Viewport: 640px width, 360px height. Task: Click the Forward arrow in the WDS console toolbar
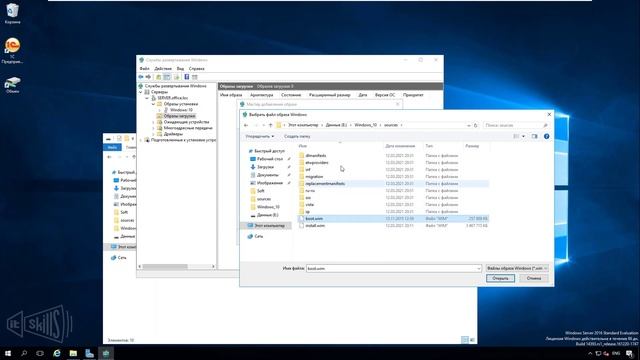[x=148, y=77]
